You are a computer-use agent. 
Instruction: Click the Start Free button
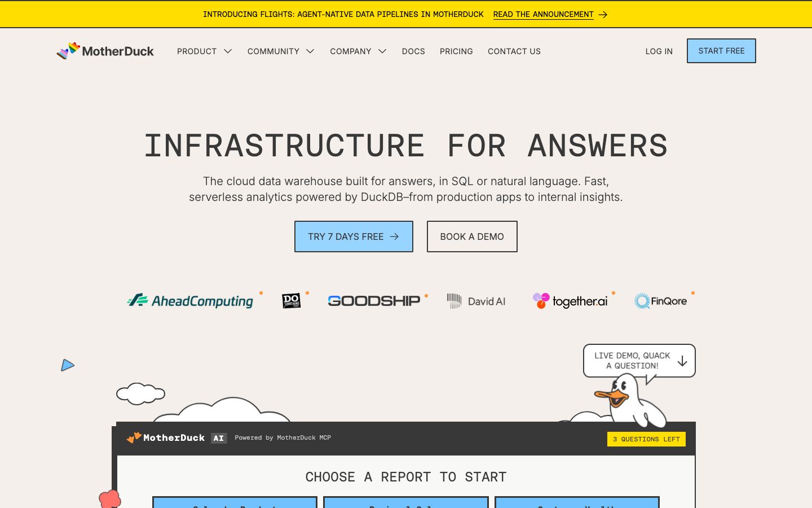[x=721, y=51]
